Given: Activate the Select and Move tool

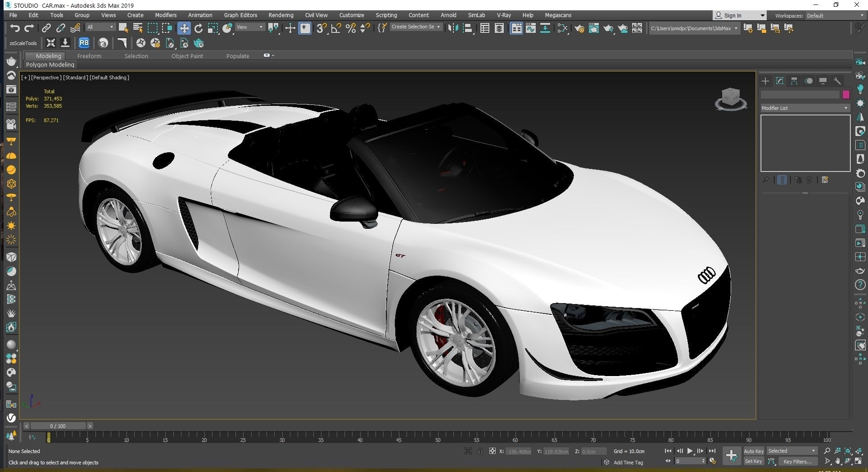Looking at the screenshot, I should (184, 28).
